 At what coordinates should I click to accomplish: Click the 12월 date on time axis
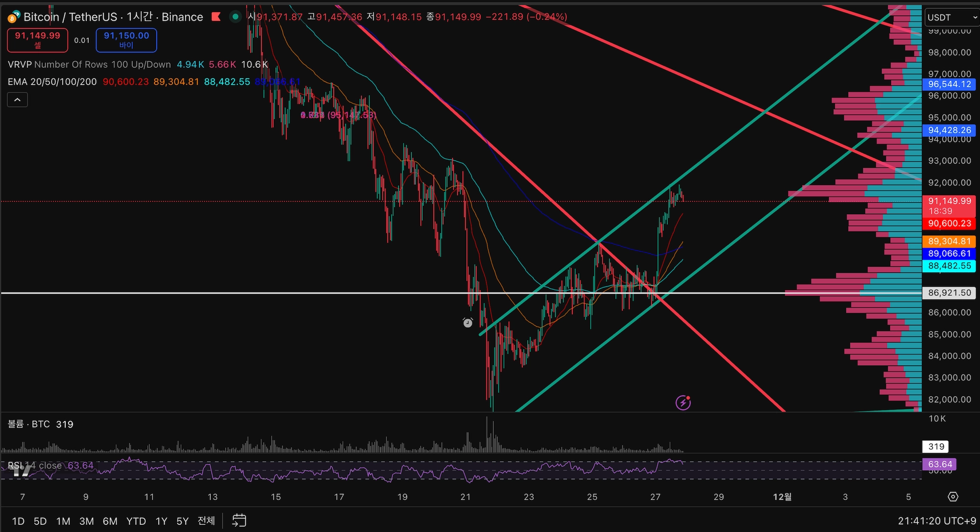pyautogui.click(x=782, y=496)
